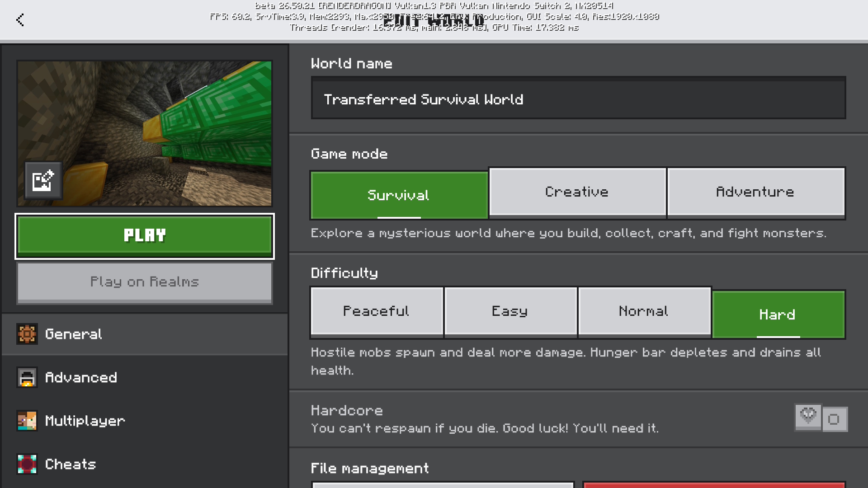Click the 'Game mode' heading
Viewport: 868px width, 488px height.
(349, 154)
